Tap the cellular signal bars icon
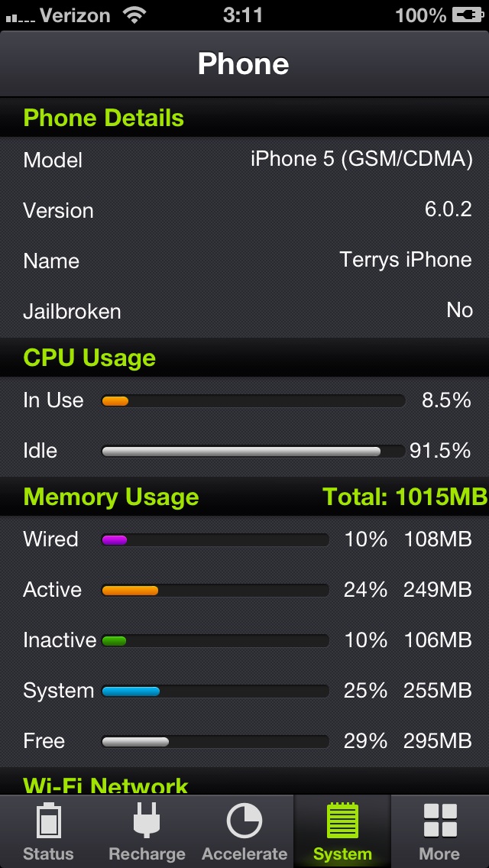Viewport: 489px width, 868px height. coord(19,18)
